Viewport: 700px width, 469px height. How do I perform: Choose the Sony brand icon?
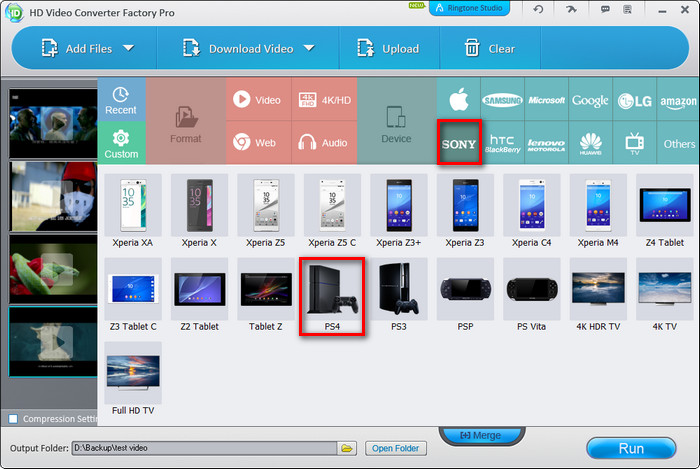coord(459,143)
